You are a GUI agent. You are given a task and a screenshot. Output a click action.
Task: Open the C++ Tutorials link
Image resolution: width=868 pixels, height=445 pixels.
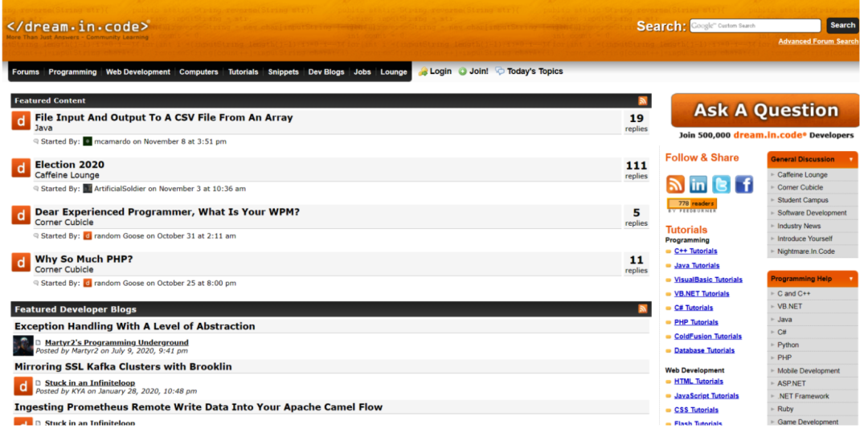[x=695, y=251]
